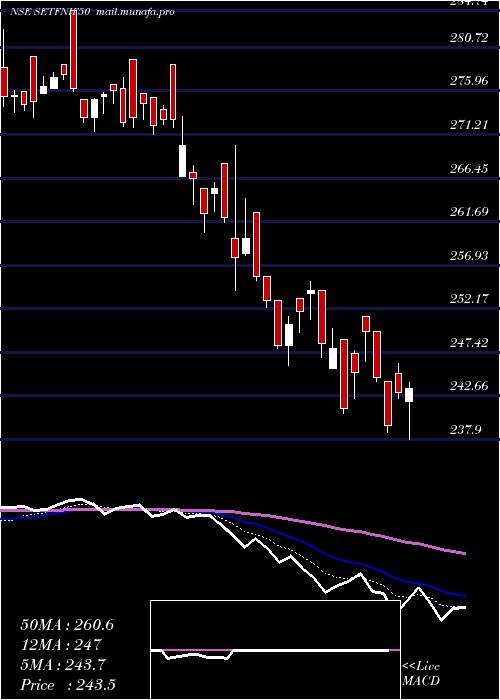Select the 247.42 price axis label

pos(469,342)
